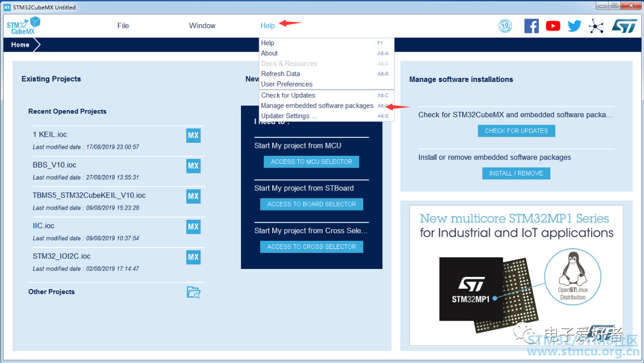Click Start My project from Cross Selector text
The width and height of the screenshot is (644, 363).
tap(311, 231)
